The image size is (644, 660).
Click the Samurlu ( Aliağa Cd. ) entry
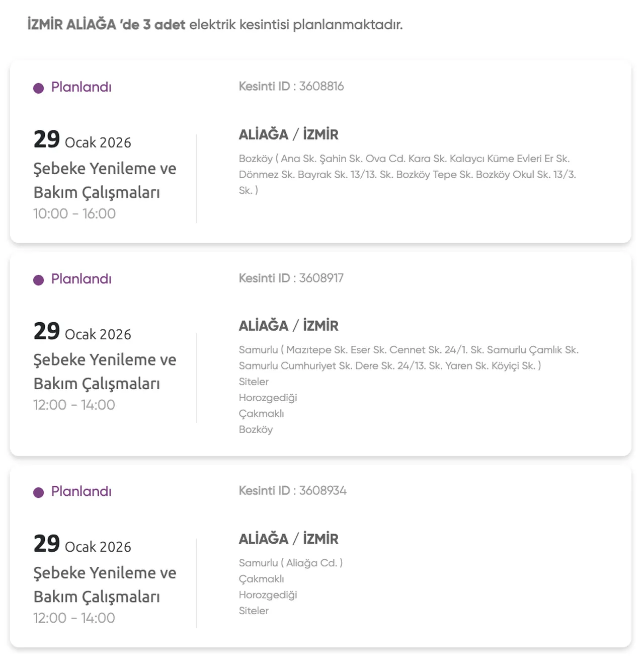pos(290,563)
